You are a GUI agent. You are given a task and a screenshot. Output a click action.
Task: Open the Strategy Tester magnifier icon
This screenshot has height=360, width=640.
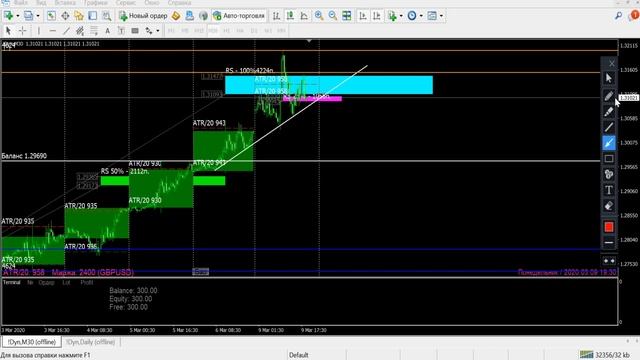click(107, 16)
